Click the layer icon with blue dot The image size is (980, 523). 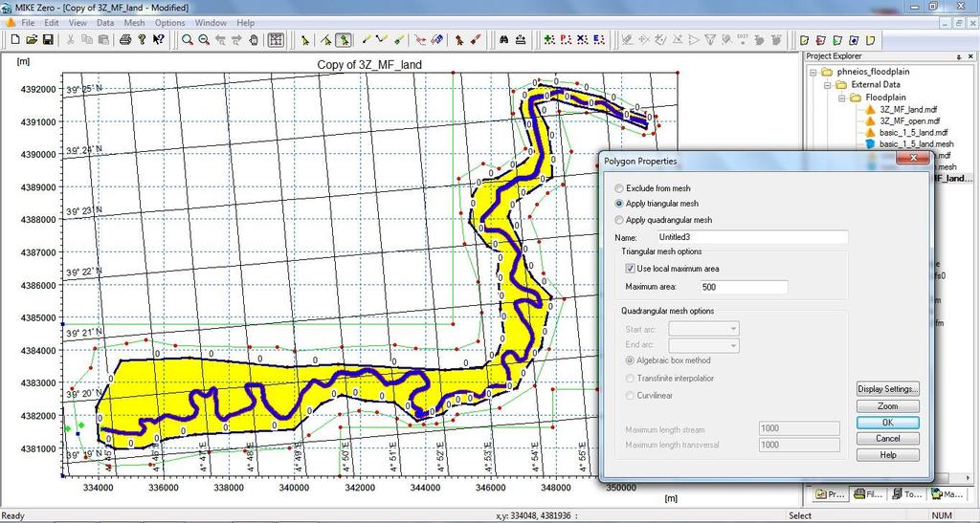[x=854, y=40]
